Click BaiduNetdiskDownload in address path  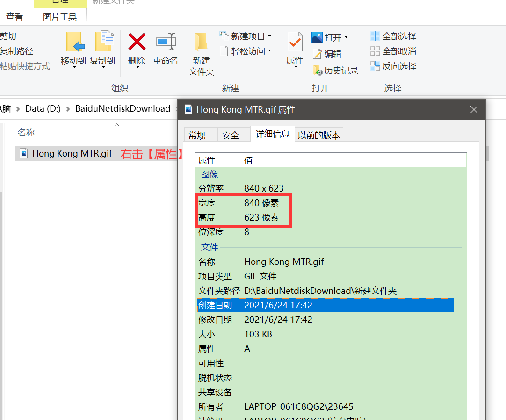point(123,109)
